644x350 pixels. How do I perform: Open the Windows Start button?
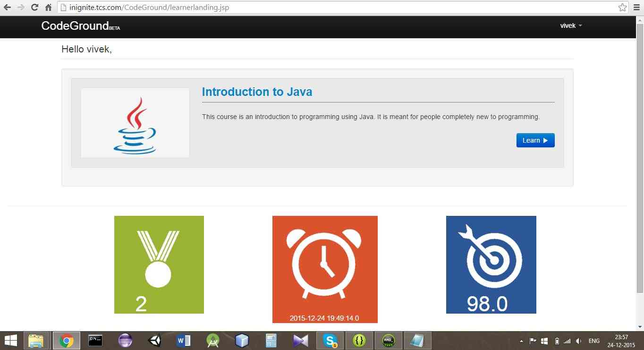(x=10, y=341)
